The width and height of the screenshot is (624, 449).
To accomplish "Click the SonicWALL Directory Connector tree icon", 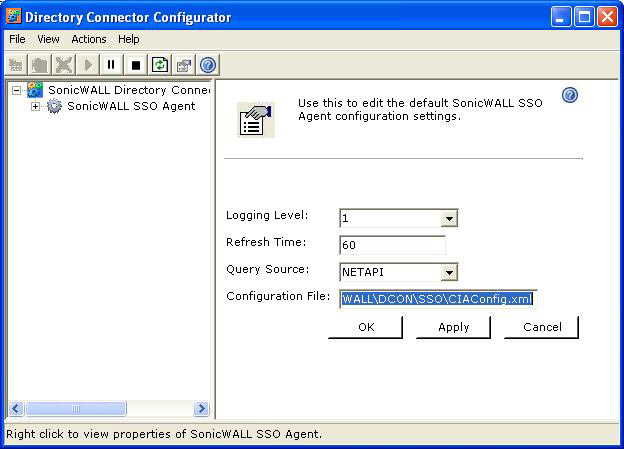I will 35,90.
